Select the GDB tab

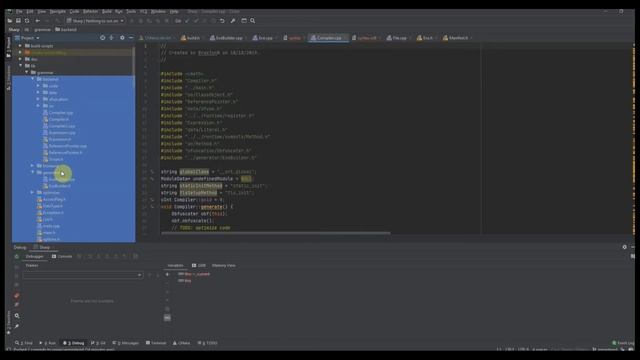tap(199, 266)
